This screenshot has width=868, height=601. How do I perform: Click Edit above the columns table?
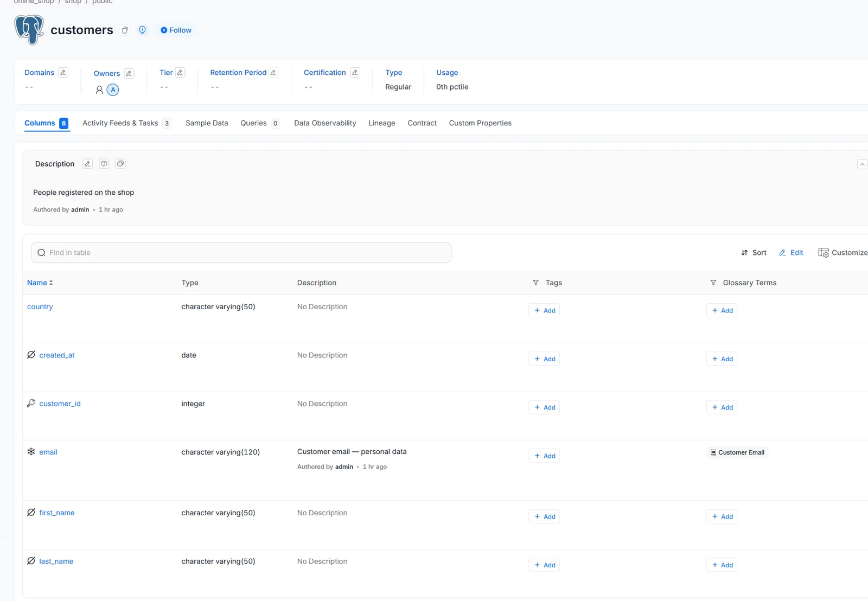791,253
